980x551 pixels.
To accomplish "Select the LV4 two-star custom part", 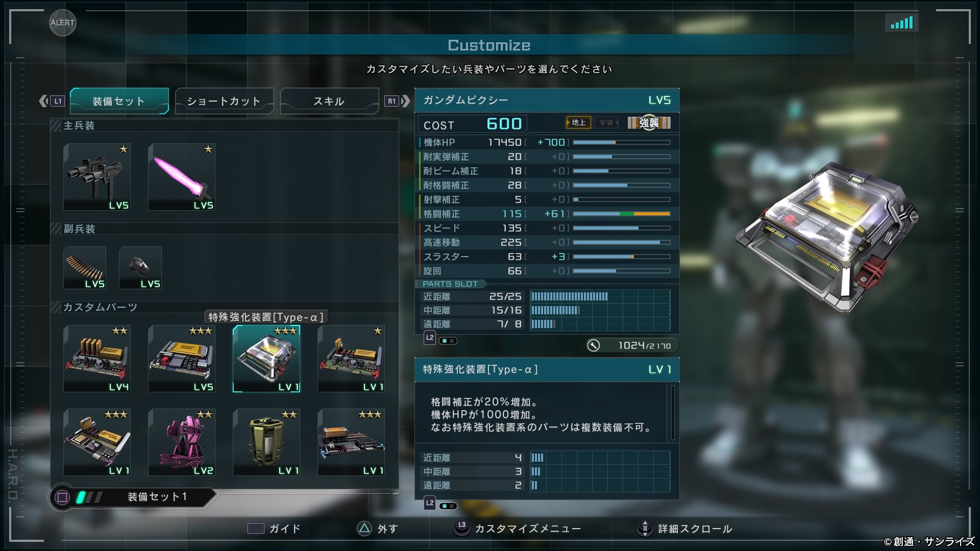I will tap(97, 359).
